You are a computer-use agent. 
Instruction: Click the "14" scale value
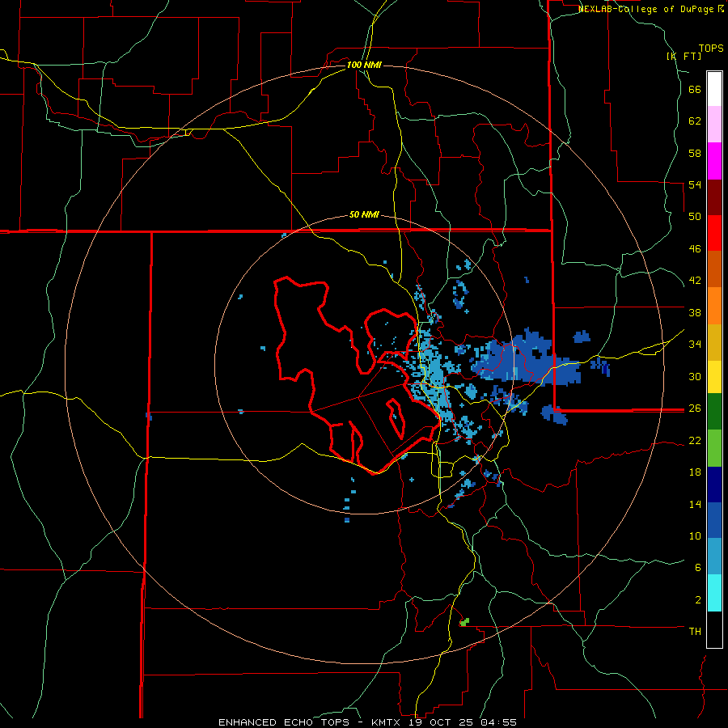(695, 504)
